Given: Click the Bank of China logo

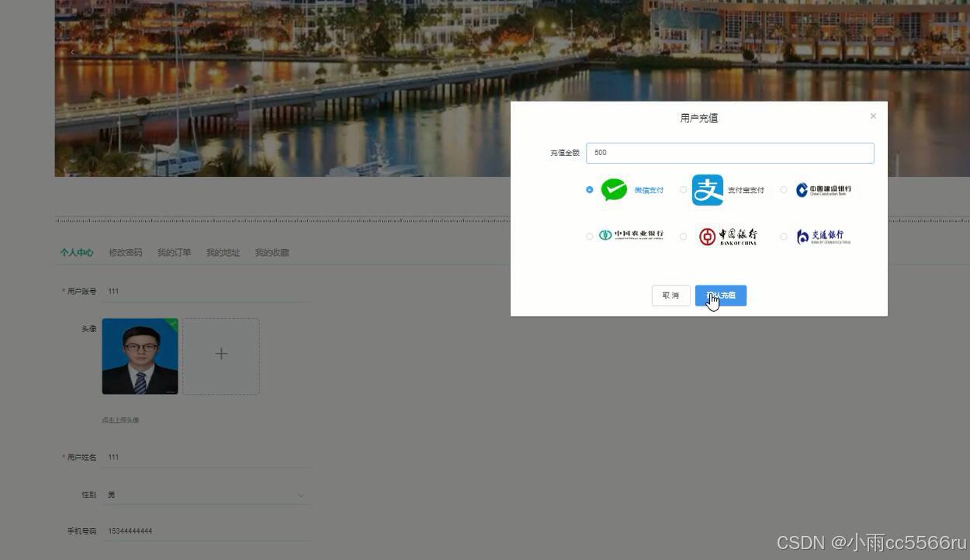Looking at the screenshot, I should click(x=727, y=236).
